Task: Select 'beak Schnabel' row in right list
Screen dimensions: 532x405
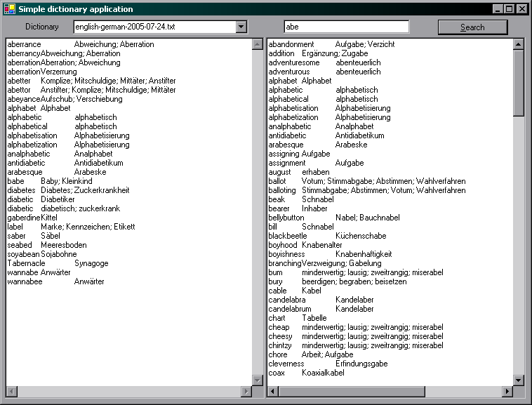Action: coord(301,200)
